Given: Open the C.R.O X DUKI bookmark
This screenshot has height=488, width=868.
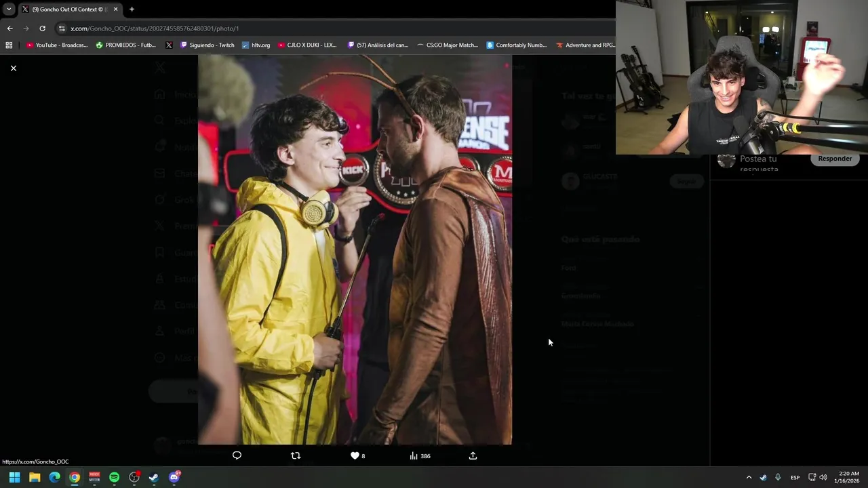Looking at the screenshot, I should (307, 45).
